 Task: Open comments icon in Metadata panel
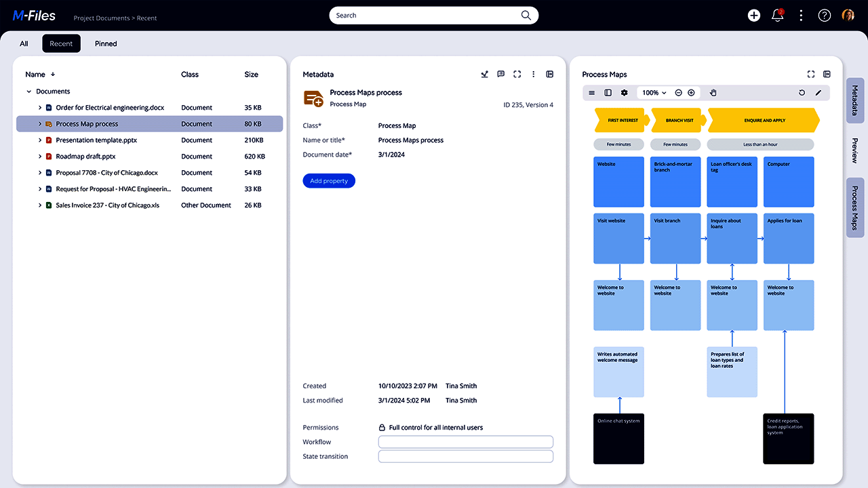pos(500,75)
